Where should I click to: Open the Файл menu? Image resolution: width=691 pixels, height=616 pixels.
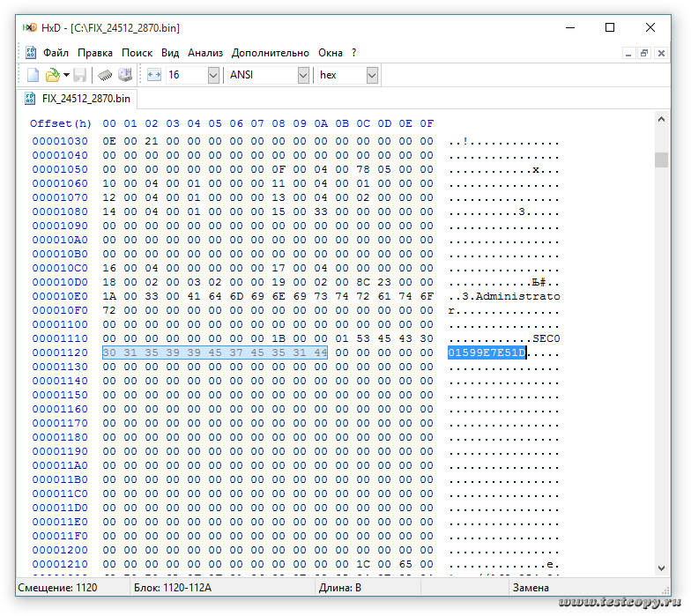pyautogui.click(x=56, y=53)
